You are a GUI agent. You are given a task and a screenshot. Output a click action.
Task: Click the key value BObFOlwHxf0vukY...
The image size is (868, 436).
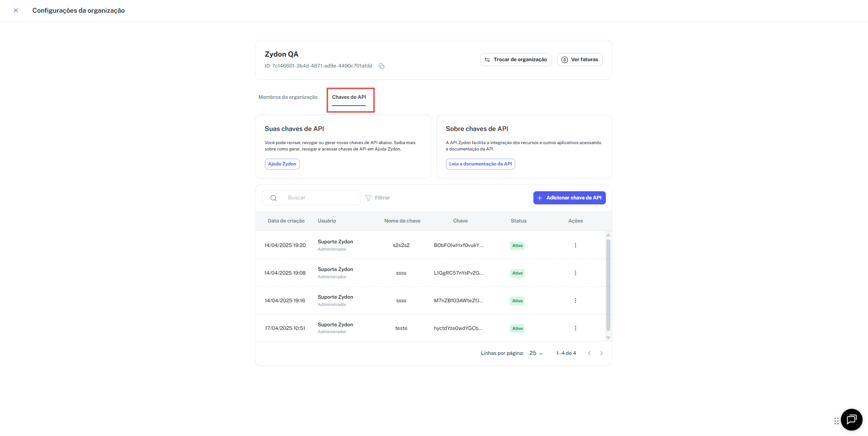pyautogui.click(x=458, y=246)
